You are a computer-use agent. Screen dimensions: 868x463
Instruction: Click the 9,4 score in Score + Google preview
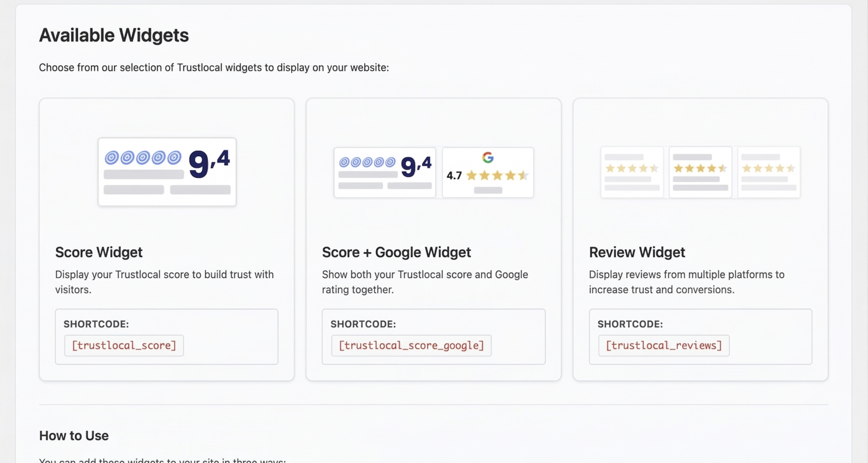point(416,166)
